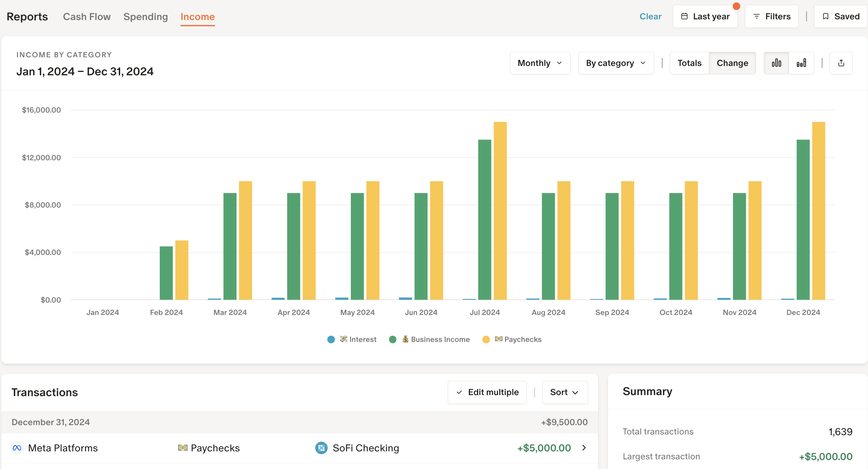The width and height of the screenshot is (868, 469).
Task: Click the bookmark icon on Saved
Action: coord(826,17)
